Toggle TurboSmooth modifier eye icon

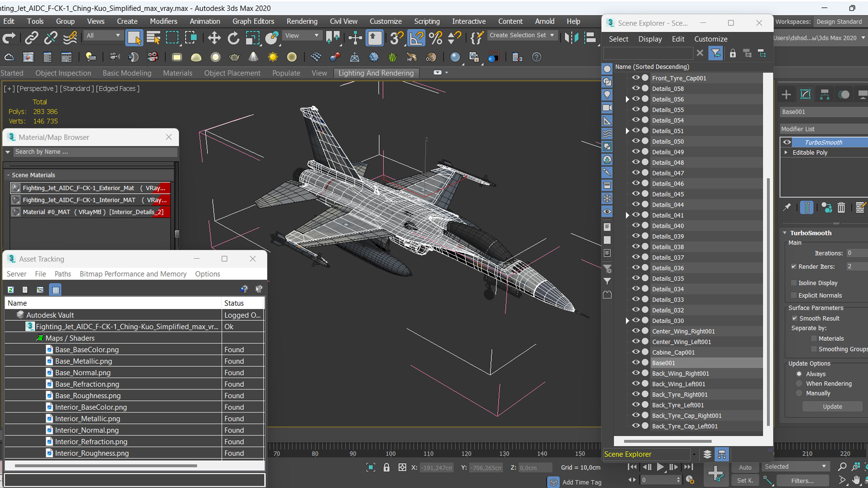787,142
